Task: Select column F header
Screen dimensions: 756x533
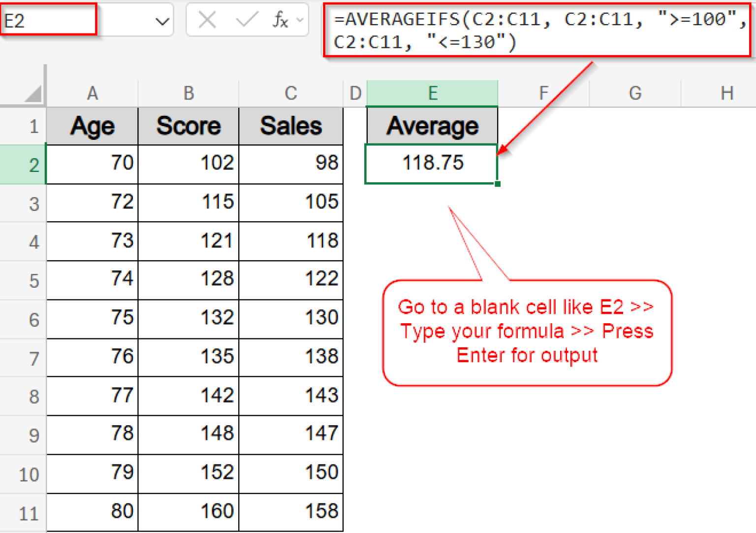Action: click(x=543, y=93)
